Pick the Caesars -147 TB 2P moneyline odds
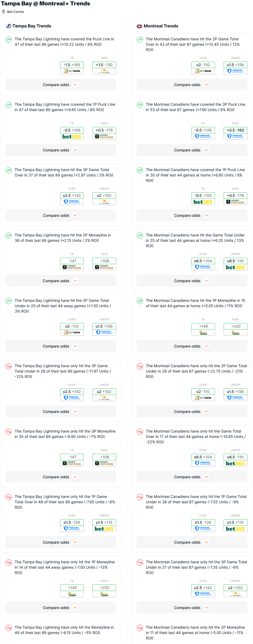Image resolution: width=253 pixels, height=644 pixels. click(x=72, y=264)
